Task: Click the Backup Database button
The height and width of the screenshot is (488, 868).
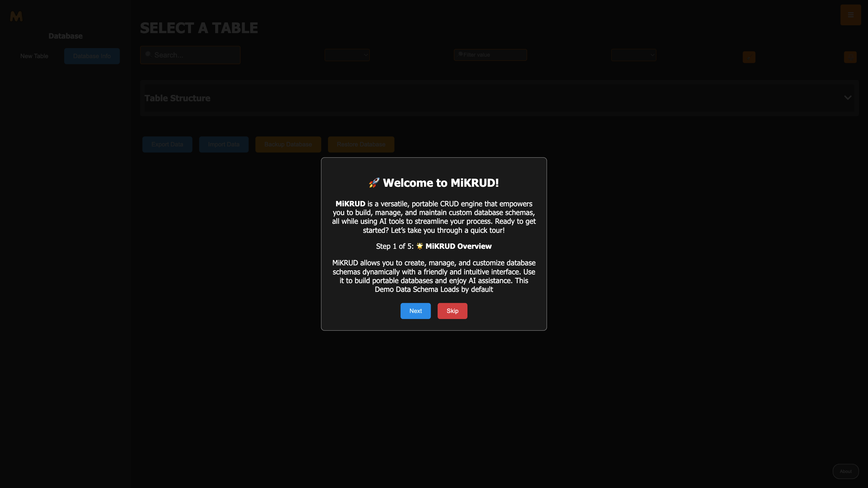Action: pyautogui.click(x=288, y=145)
